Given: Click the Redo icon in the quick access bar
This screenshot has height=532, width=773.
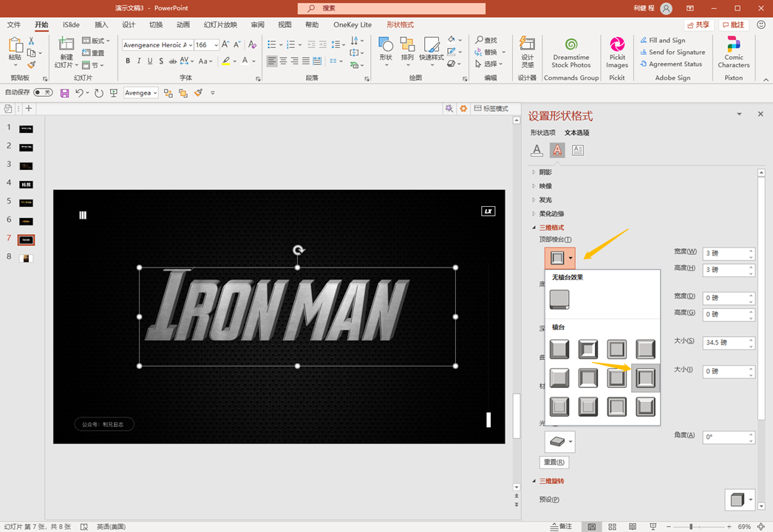Looking at the screenshot, I should pos(98,92).
